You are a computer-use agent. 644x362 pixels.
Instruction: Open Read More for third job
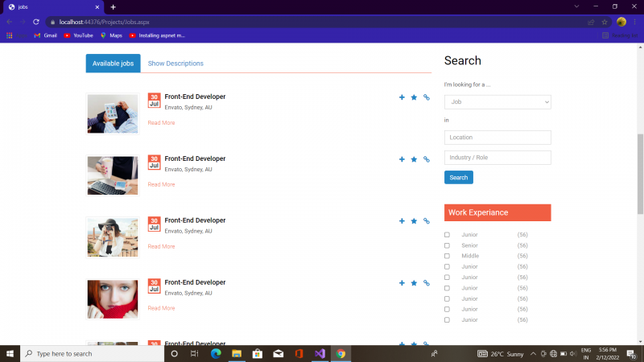pyautogui.click(x=161, y=246)
